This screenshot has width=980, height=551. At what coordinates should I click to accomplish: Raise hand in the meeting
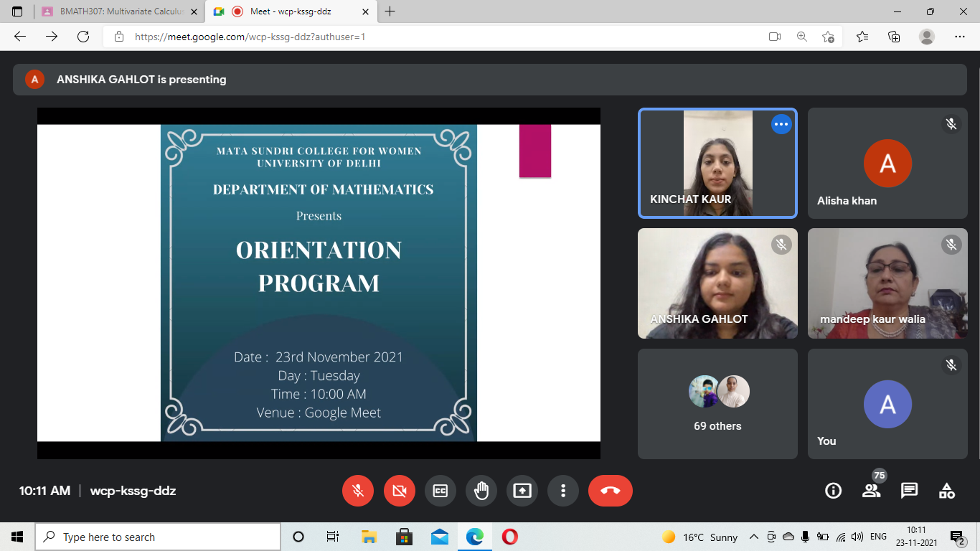coord(481,491)
